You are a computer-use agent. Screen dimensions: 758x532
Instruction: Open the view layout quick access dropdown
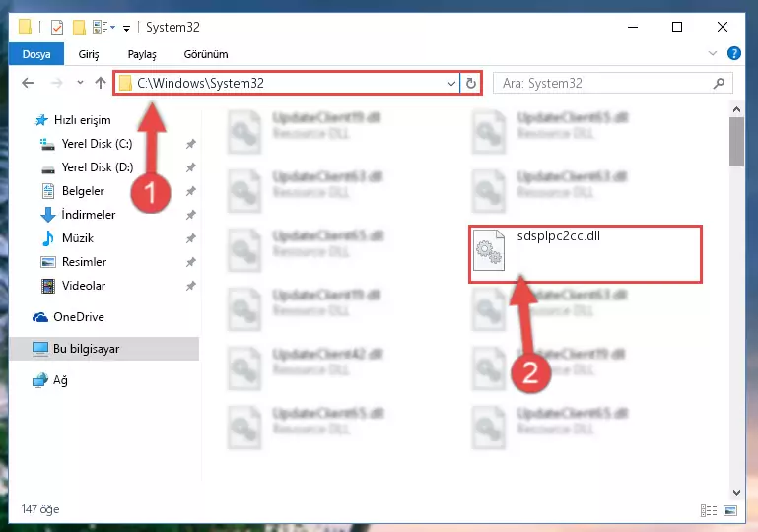103,27
